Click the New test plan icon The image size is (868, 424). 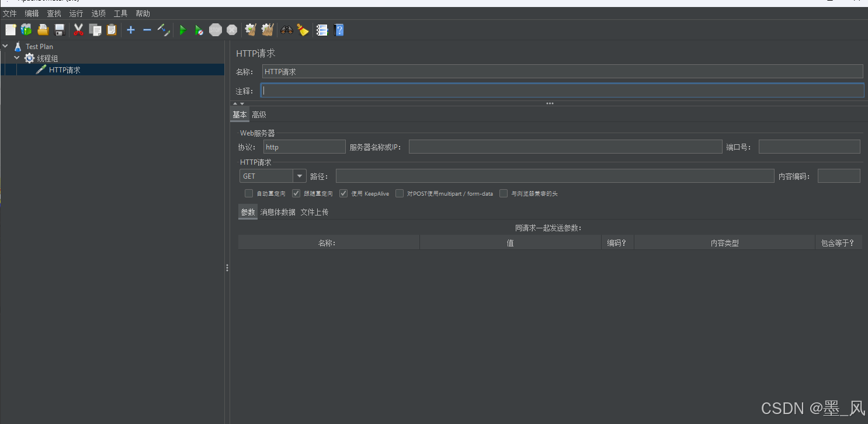click(11, 30)
